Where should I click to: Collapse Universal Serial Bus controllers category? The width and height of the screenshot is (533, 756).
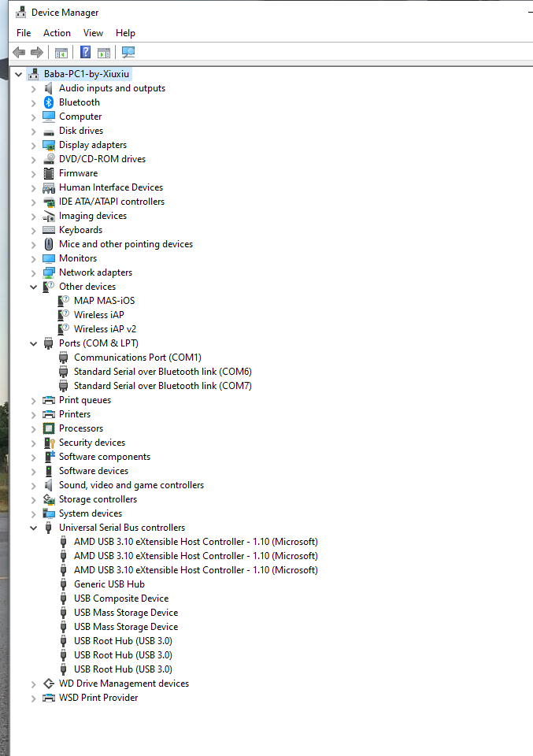[33, 528]
